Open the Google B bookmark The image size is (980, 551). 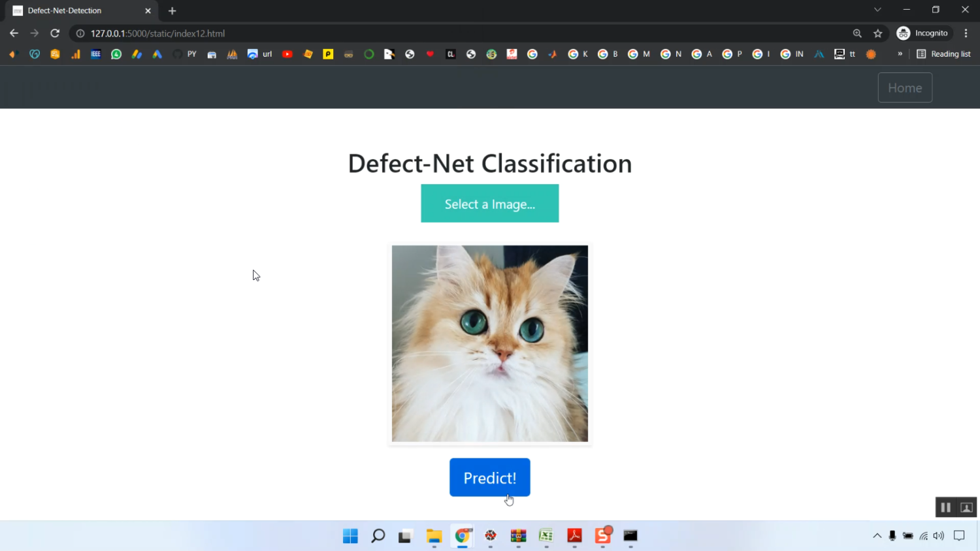click(x=608, y=54)
